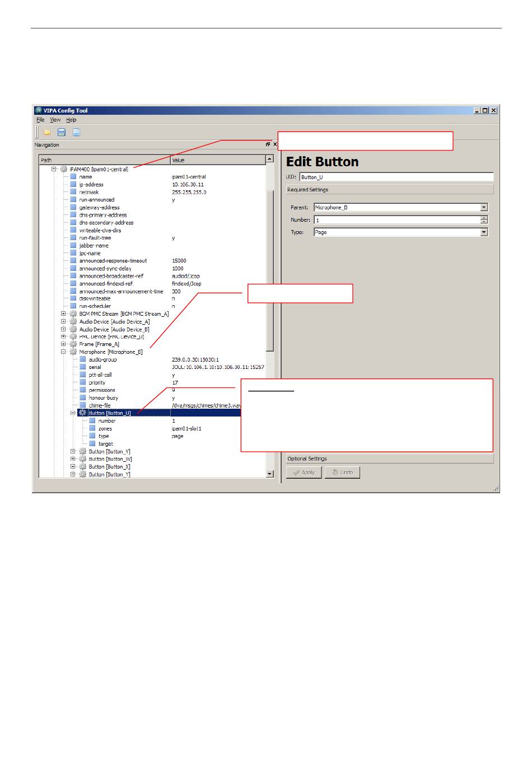The width and height of the screenshot is (532, 772).
Task: Click the tree scroll down arrow
Action: (270, 474)
